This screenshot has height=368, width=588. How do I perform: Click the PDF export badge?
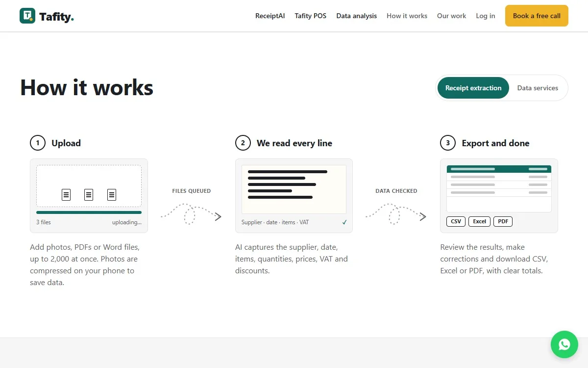point(503,221)
